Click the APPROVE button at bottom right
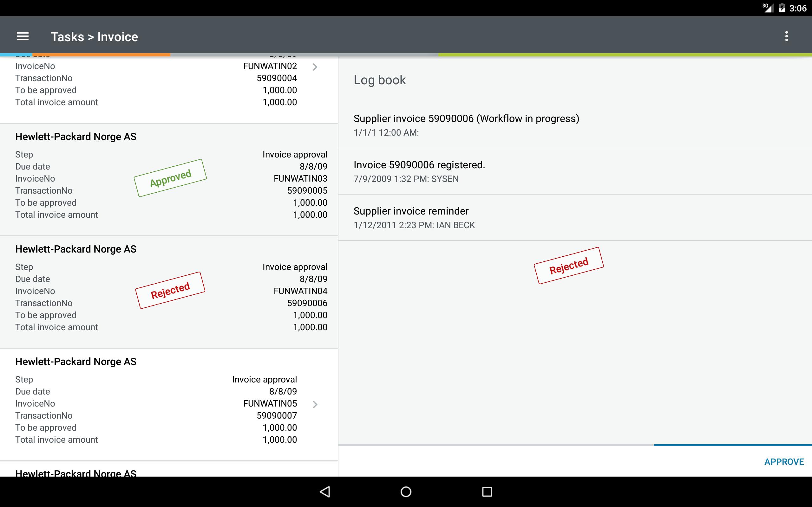 coord(783,461)
